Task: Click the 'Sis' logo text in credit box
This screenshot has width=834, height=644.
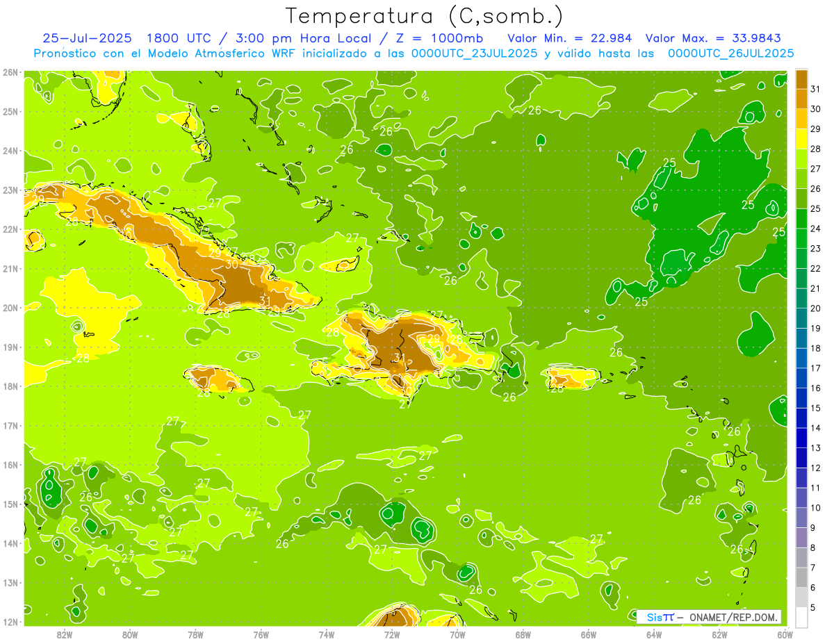Action: click(654, 617)
